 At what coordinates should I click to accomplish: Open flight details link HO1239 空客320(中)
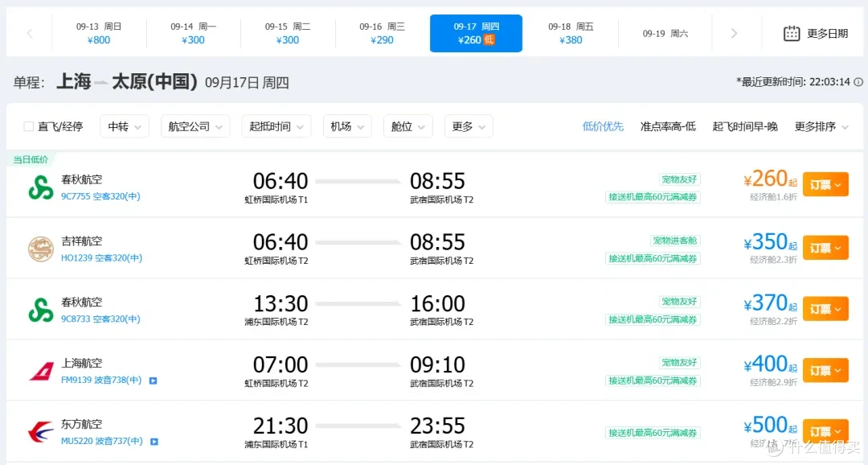(x=101, y=257)
